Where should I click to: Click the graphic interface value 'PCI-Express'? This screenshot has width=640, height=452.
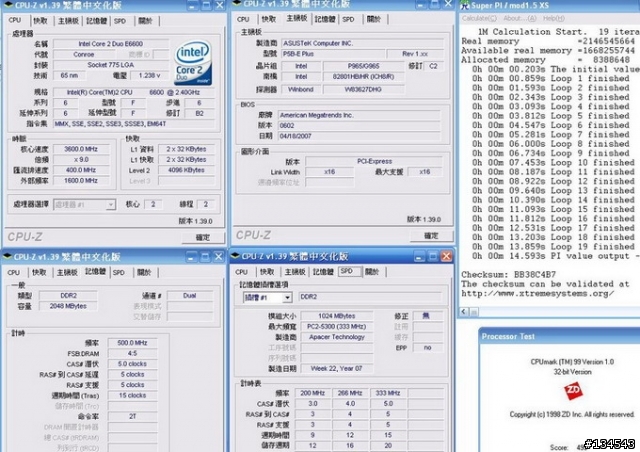click(x=374, y=161)
